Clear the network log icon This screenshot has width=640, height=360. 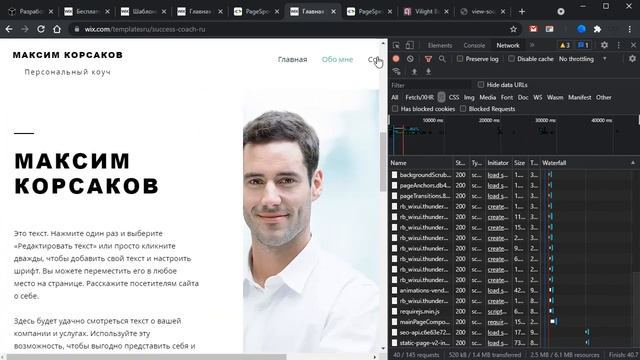410,59
